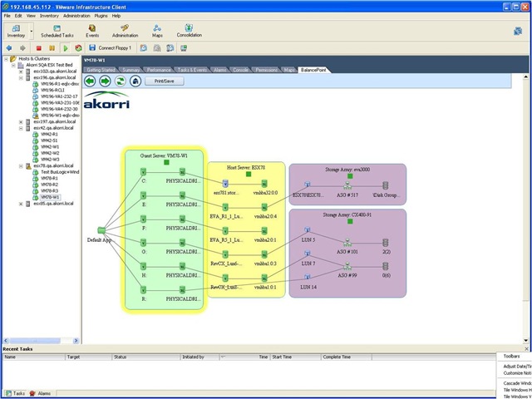
Task: Click BalancePoint green back arrow
Action: pos(90,81)
